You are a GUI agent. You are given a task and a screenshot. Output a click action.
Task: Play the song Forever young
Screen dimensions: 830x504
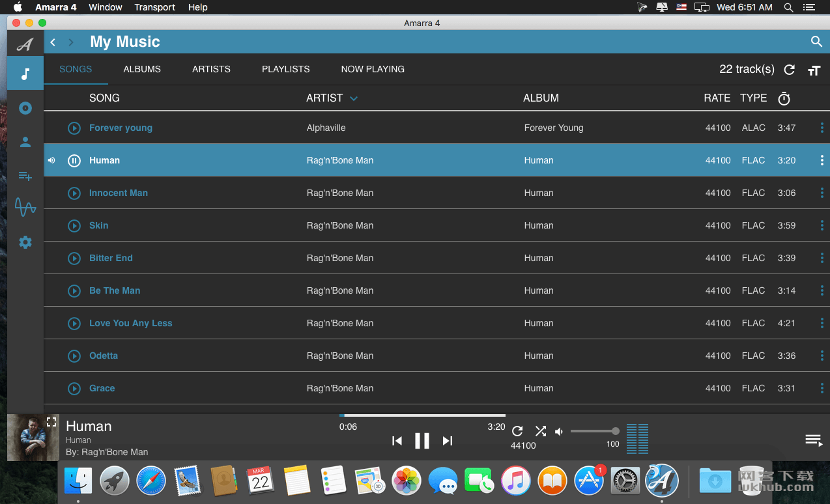pyautogui.click(x=74, y=128)
